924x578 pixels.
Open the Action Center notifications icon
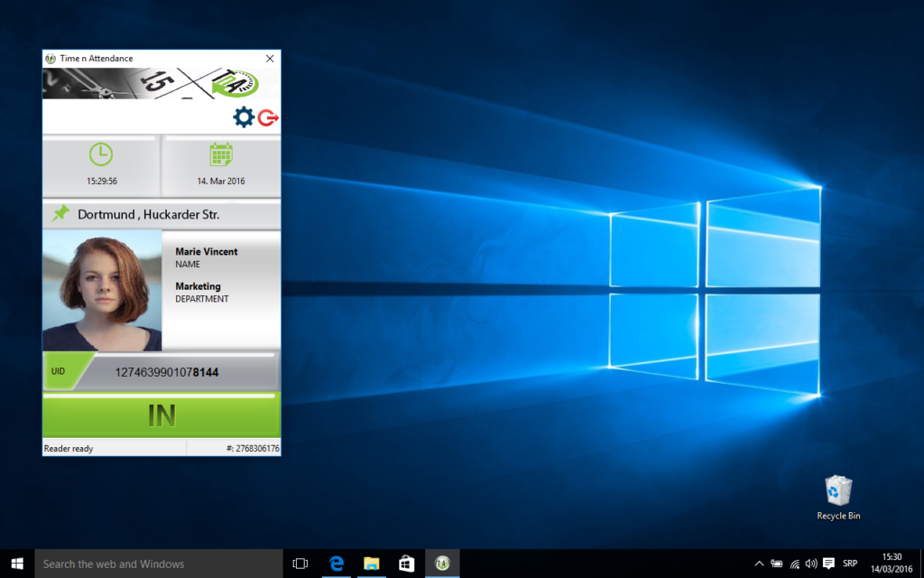tap(828, 564)
